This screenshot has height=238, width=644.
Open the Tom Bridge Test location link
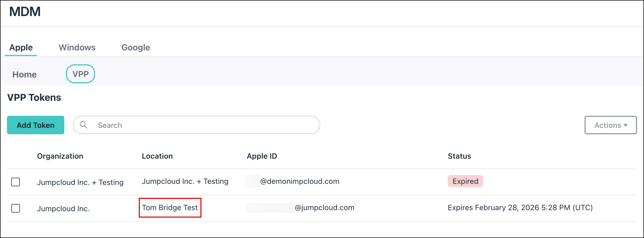tap(170, 207)
